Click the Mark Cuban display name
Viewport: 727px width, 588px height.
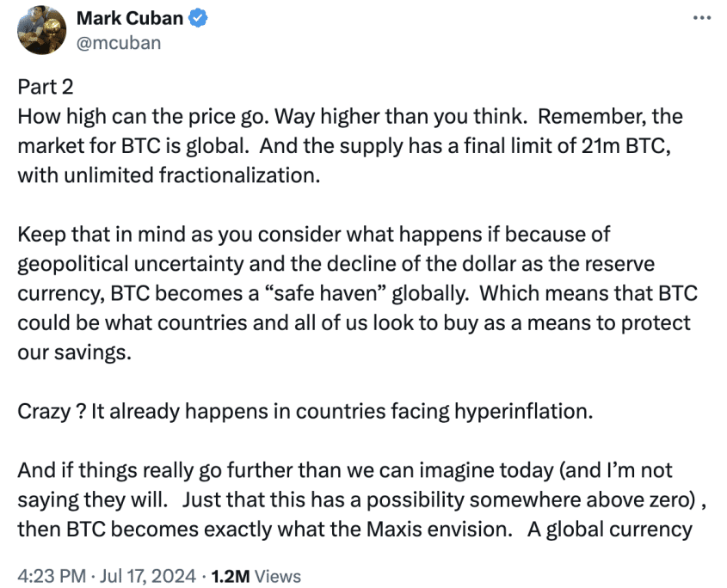click(129, 19)
